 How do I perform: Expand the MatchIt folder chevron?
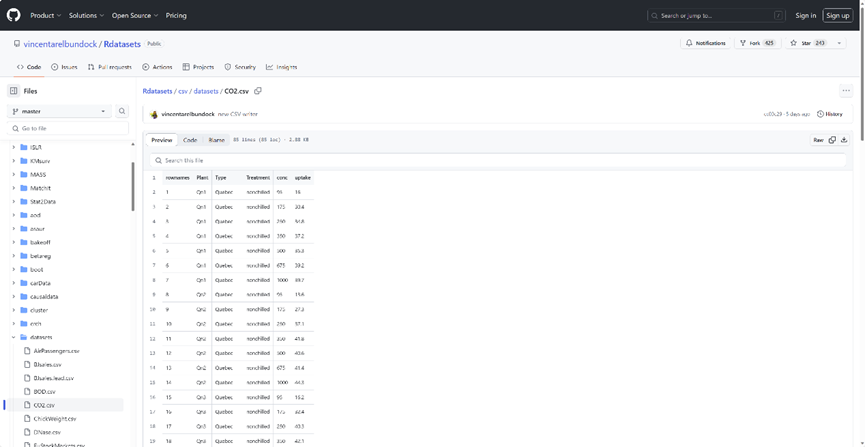14,188
